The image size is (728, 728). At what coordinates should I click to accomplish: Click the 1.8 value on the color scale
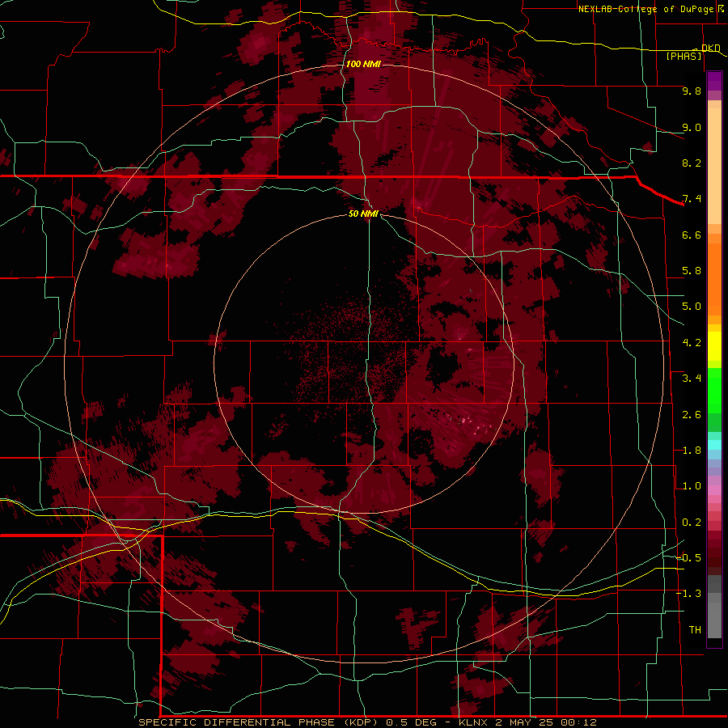(692, 451)
